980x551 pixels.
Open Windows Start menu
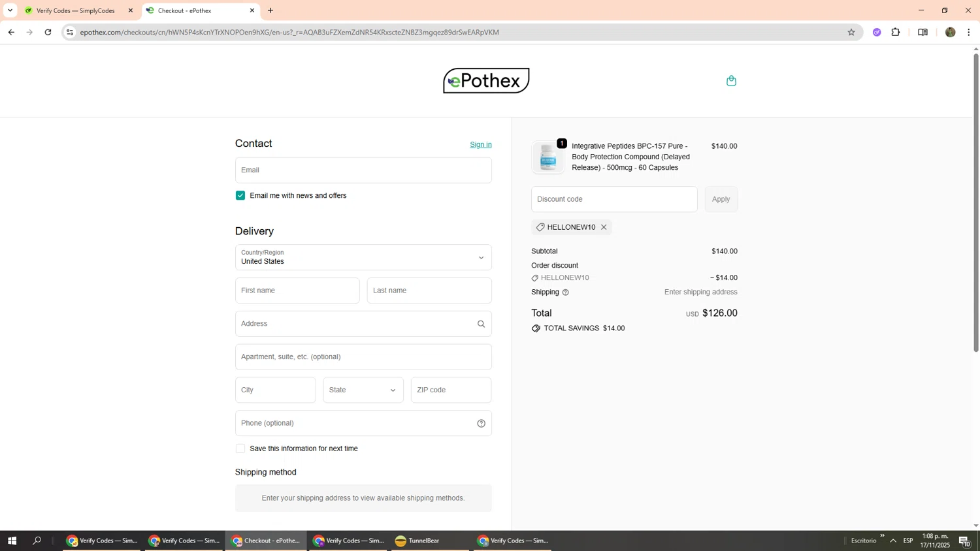pyautogui.click(x=12, y=541)
